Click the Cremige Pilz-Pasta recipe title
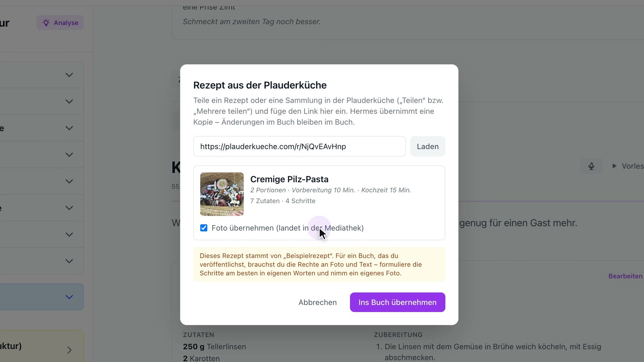 (289, 179)
